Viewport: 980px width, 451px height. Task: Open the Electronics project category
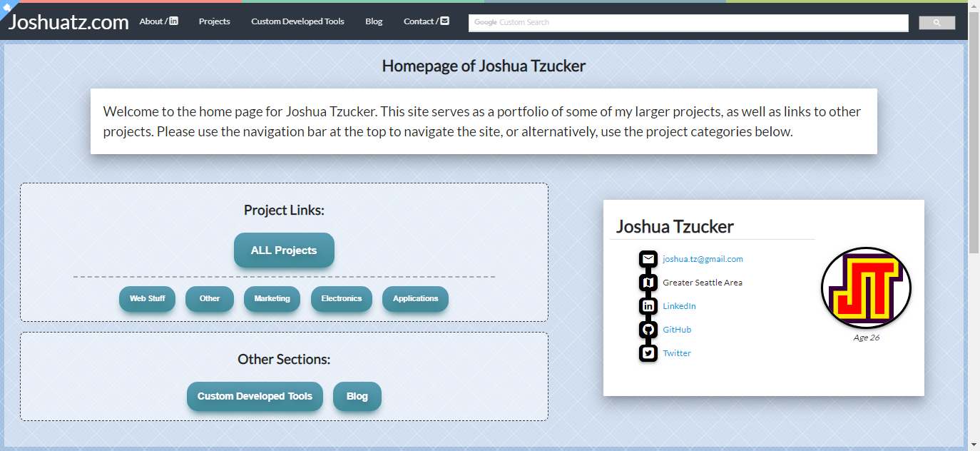341,299
